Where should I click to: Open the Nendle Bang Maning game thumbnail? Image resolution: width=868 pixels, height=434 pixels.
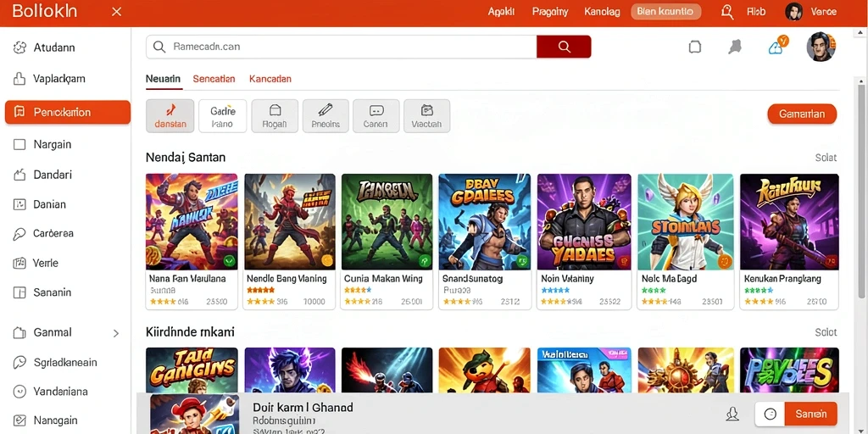coord(290,221)
